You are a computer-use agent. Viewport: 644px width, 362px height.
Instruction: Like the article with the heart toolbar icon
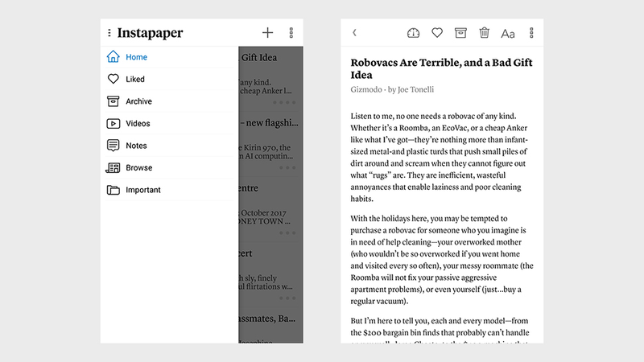tap(437, 32)
